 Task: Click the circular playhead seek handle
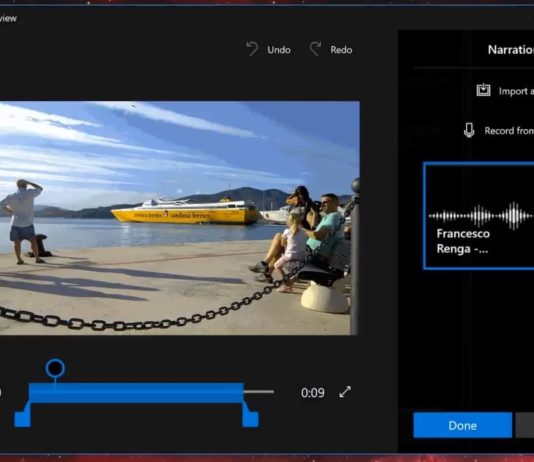(x=55, y=368)
